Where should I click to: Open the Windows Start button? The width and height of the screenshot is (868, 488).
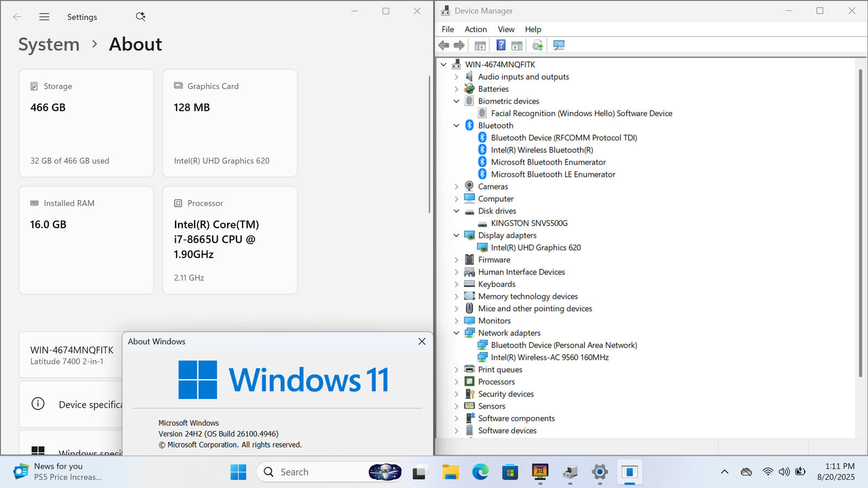click(238, 472)
